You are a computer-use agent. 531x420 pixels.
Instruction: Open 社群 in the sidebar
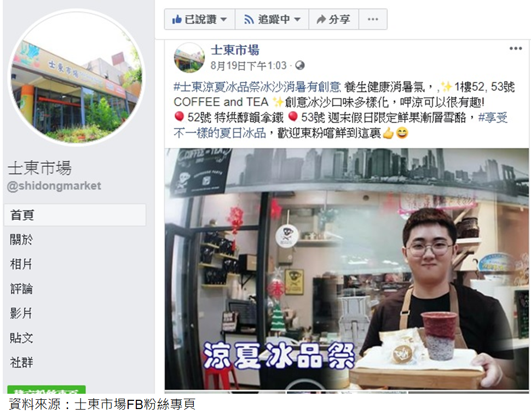[21, 363]
